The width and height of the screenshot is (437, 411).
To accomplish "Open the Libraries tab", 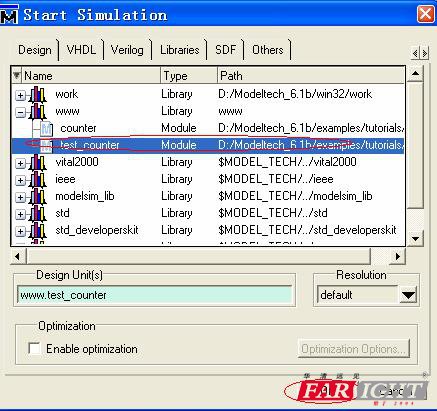I will tap(179, 50).
